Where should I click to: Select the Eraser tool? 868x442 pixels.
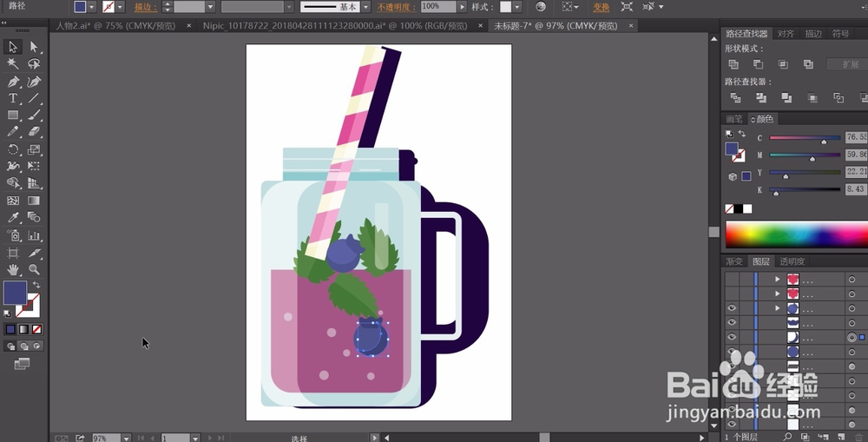tap(34, 132)
